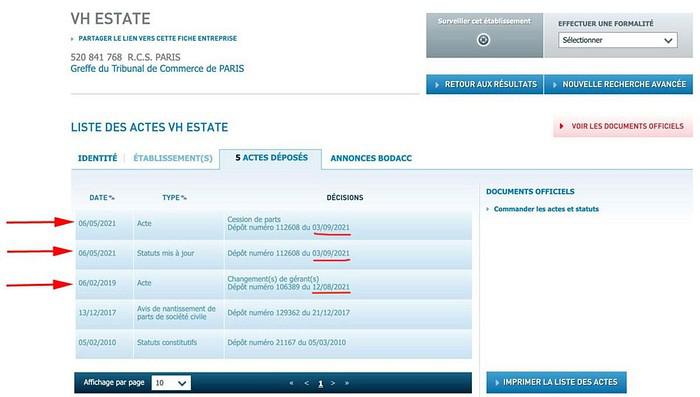Click the Surveiller cet établissement eye icon
This screenshot has width=700, height=397.
coord(483,40)
